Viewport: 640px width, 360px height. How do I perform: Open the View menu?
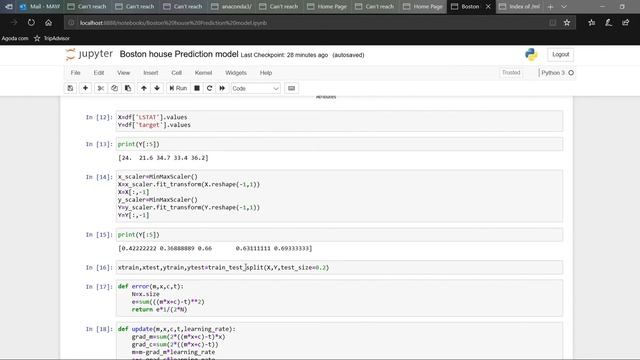pos(124,73)
